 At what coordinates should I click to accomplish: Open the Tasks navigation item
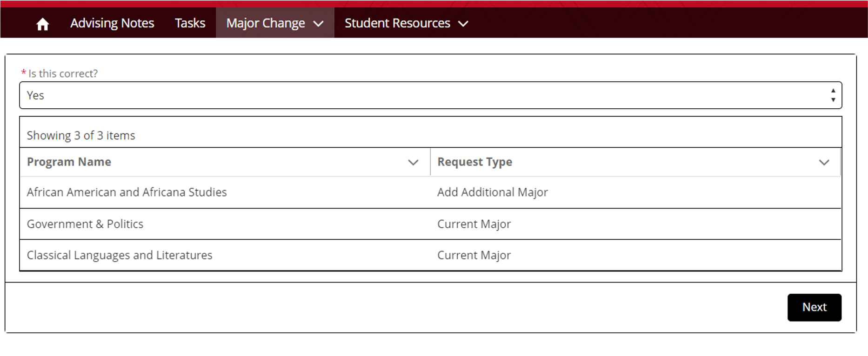tap(190, 23)
